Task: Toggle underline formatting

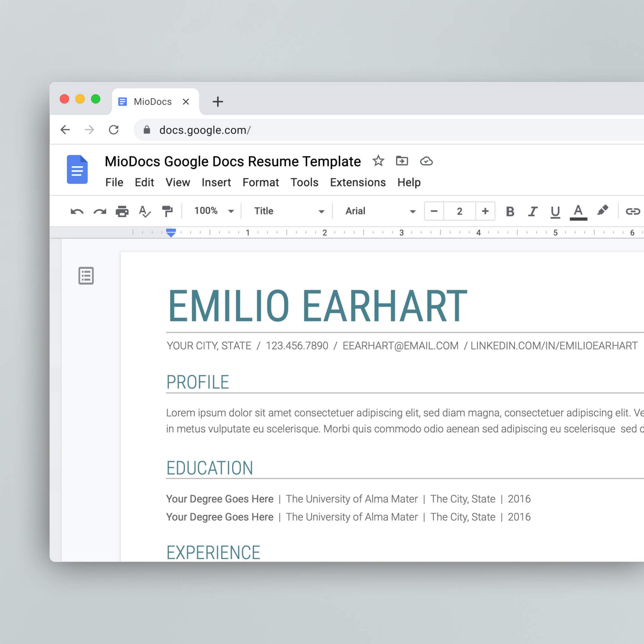Action: [x=555, y=211]
